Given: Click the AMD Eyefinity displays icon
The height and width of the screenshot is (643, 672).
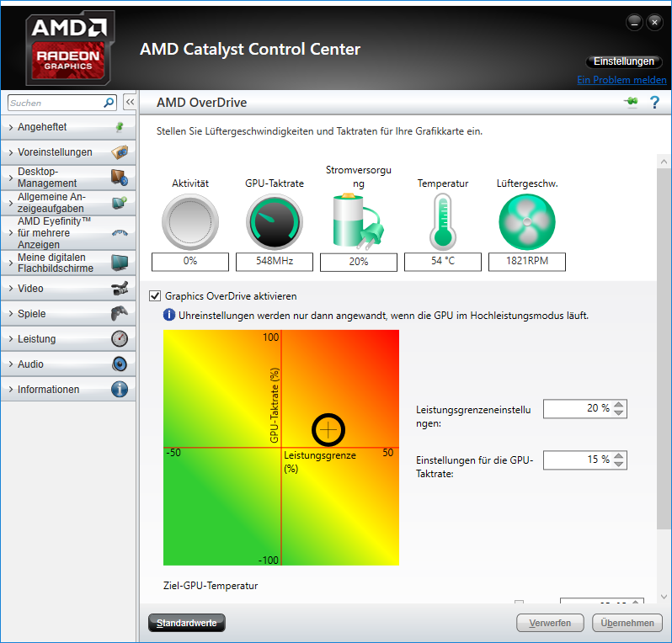Looking at the screenshot, I should 120,233.
